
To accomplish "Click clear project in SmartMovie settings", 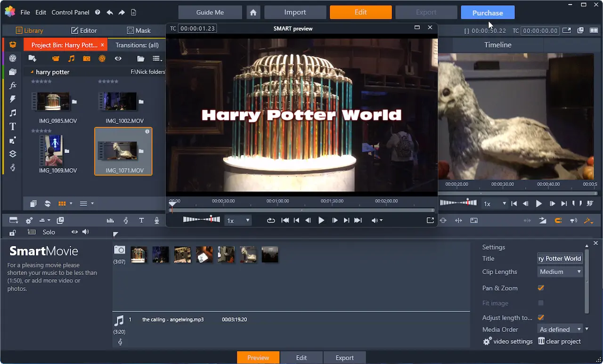I will pyautogui.click(x=563, y=341).
